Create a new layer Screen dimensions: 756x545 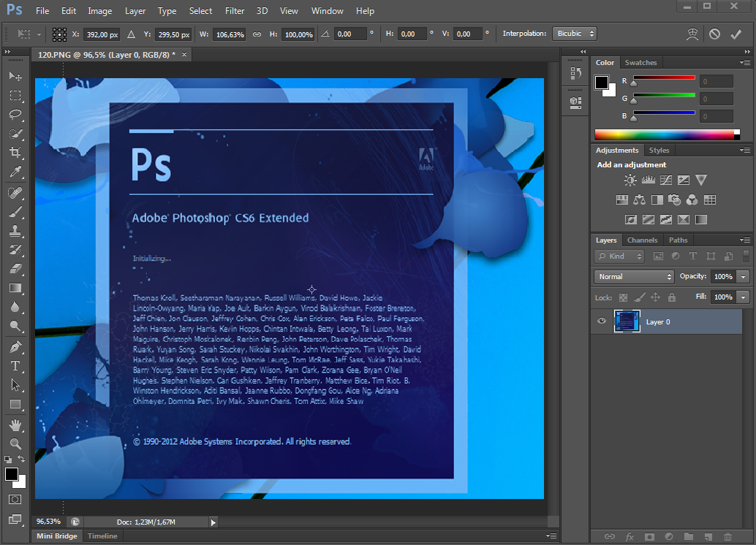(x=708, y=536)
